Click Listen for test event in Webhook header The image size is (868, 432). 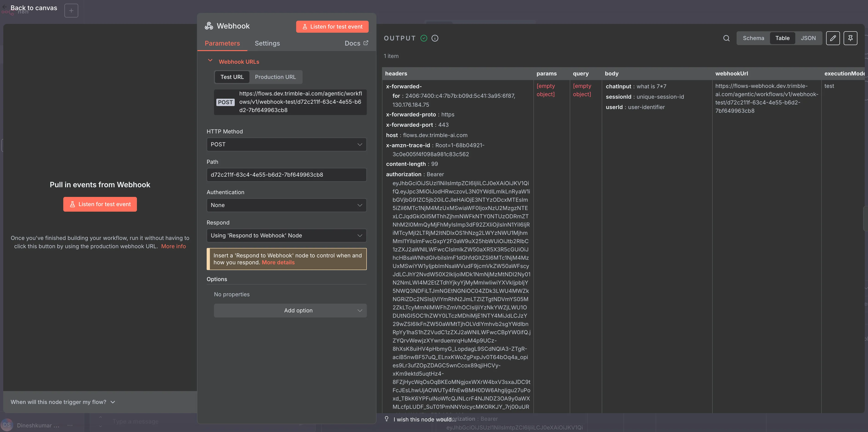point(332,27)
